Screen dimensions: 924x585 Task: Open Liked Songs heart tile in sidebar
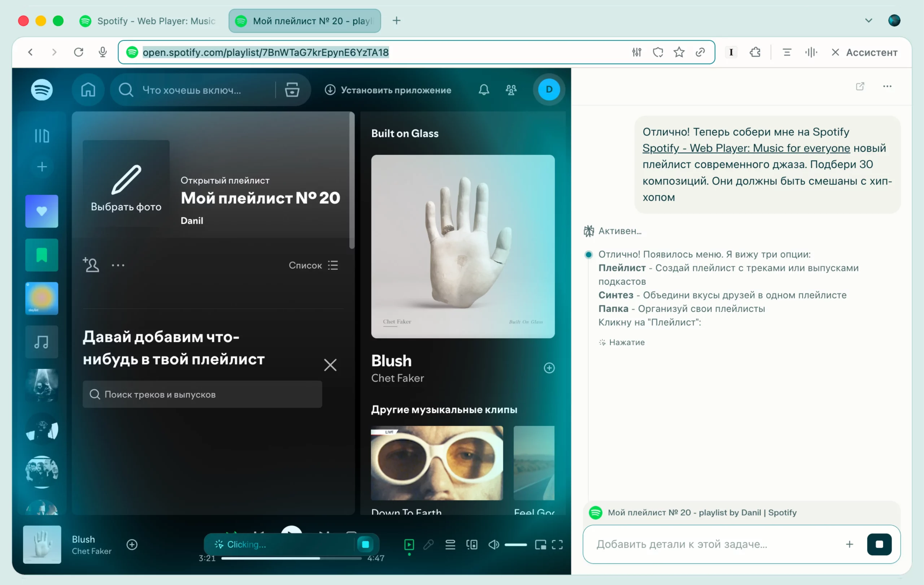(42, 211)
